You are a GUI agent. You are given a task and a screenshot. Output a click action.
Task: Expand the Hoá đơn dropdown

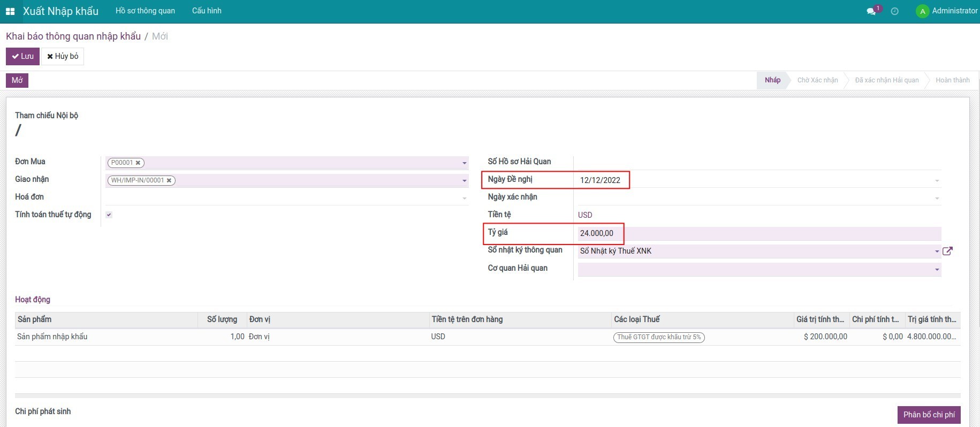(464, 198)
